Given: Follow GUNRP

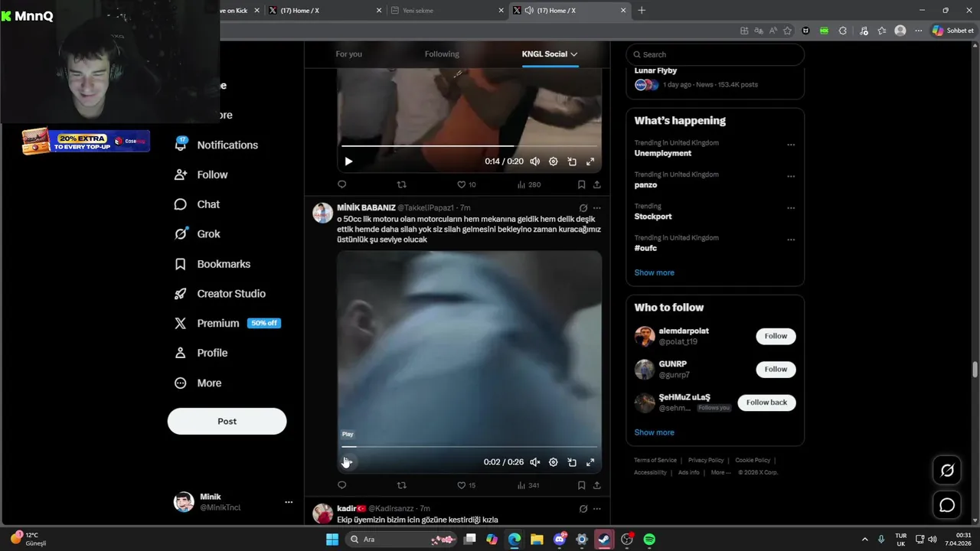Looking at the screenshot, I should tap(776, 369).
